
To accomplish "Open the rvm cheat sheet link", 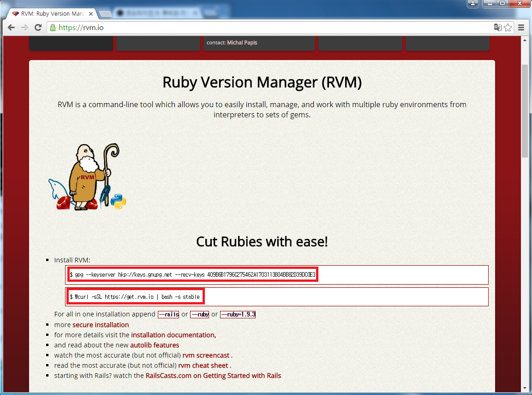I will (x=203, y=365).
